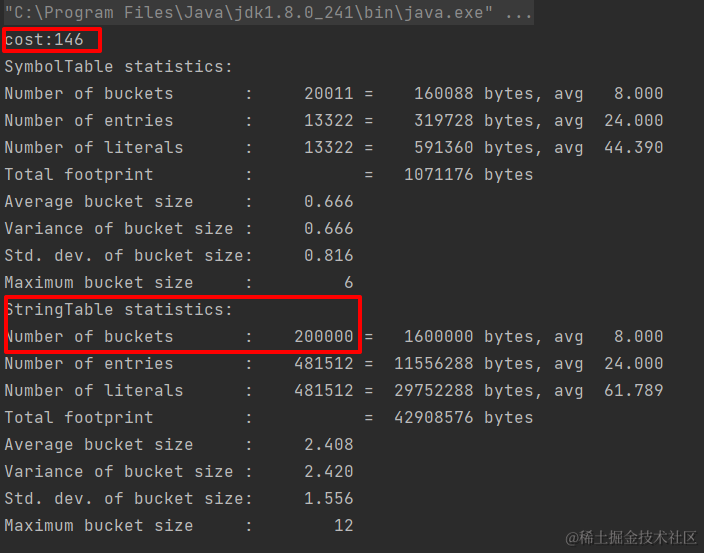Click variance of bucket size 2.420
This screenshot has height=553, width=704.
coord(329,472)
